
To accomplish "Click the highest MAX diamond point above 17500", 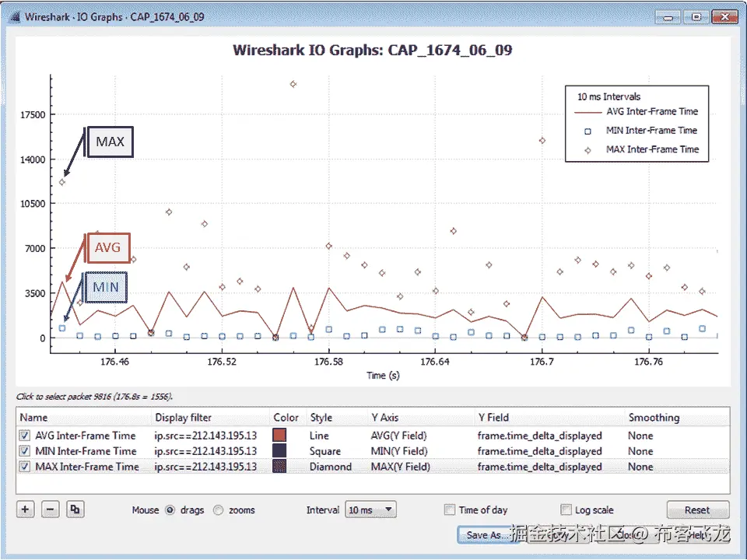I will (293, 84).
